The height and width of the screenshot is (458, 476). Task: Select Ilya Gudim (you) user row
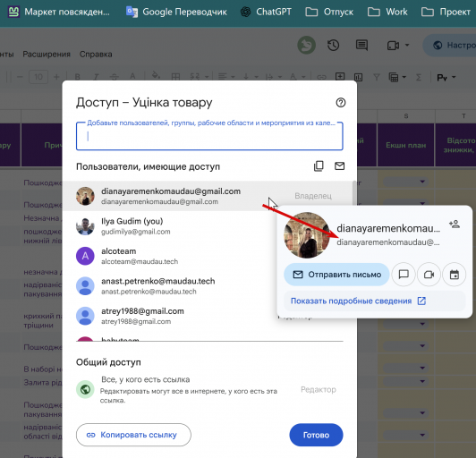tap(170, 226)
